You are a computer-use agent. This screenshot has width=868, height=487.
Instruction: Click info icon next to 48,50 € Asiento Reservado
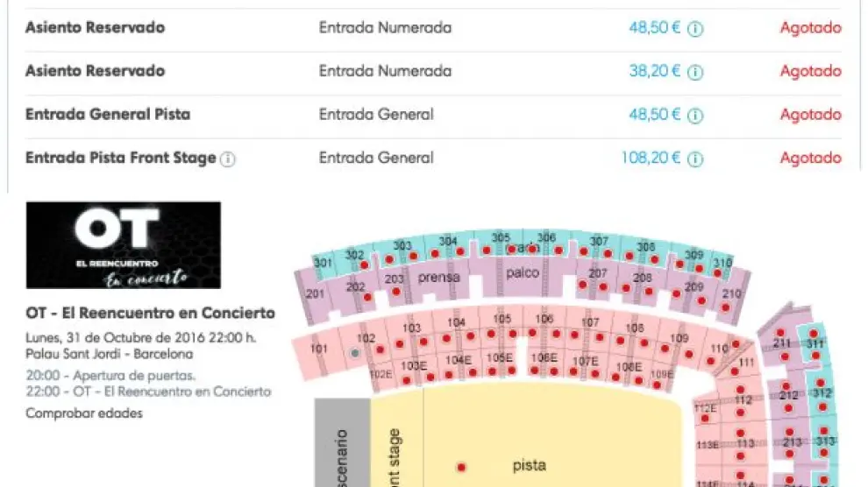tap(695, 28)
